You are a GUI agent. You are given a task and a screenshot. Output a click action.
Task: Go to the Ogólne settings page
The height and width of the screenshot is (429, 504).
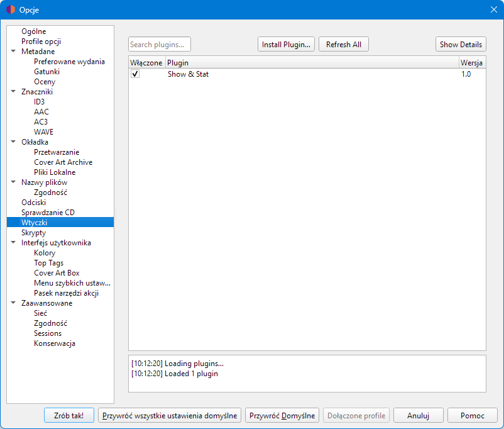pos(33,31)
